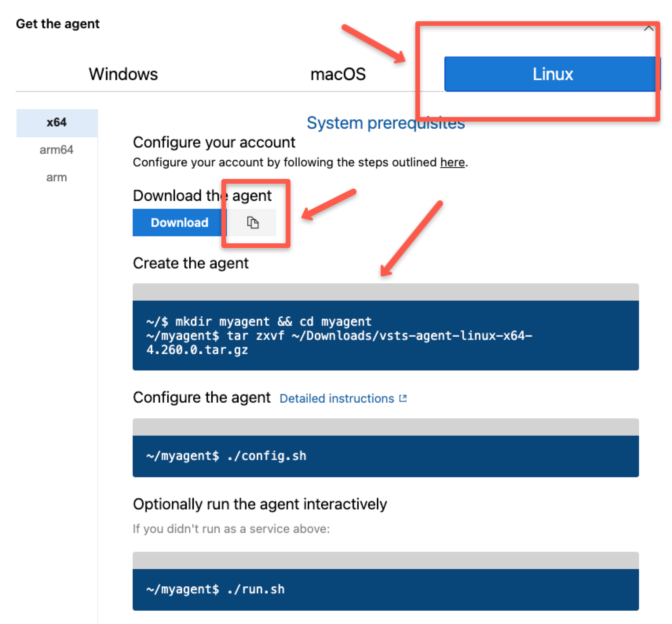The image size is (672, 624).
Task: Click the gray bar above Create the agent commands
Action: pyautogui.click(x=386, y=290)
